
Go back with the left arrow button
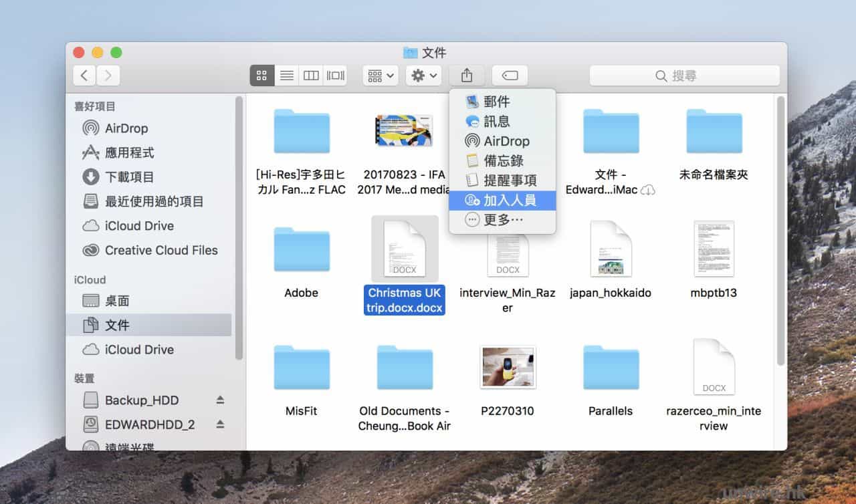(84, 76)
